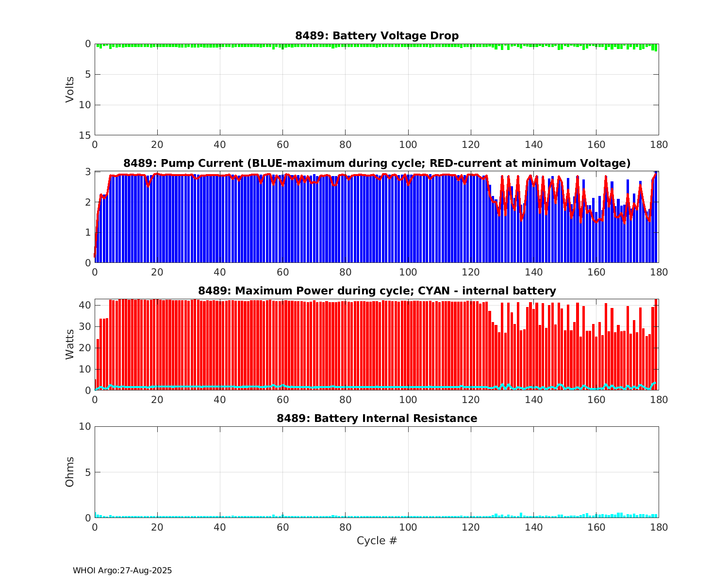Click the Ohms y-axis label

[70, 472]
